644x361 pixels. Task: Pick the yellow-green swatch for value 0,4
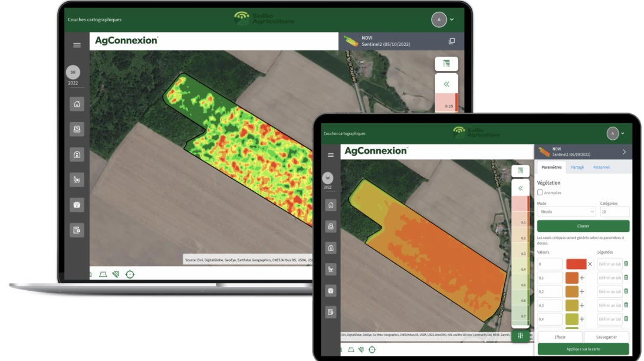(x=571, y=319)
